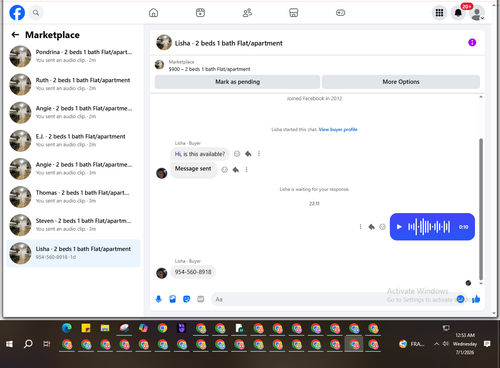This screenshot has height=368, width=500.
Task: Open more menu for audio clip
Action: click(360, 227)
